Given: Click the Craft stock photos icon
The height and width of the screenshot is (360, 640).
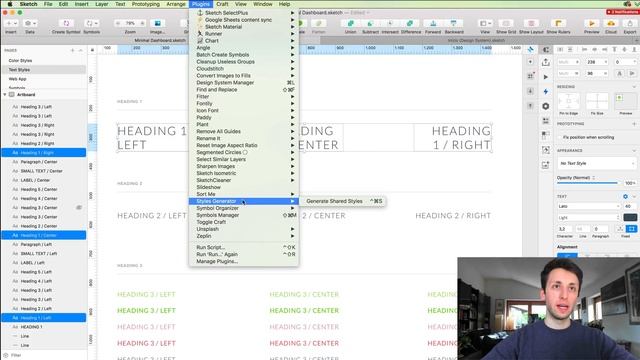Looking at the screenshot, I should point(546,165).
